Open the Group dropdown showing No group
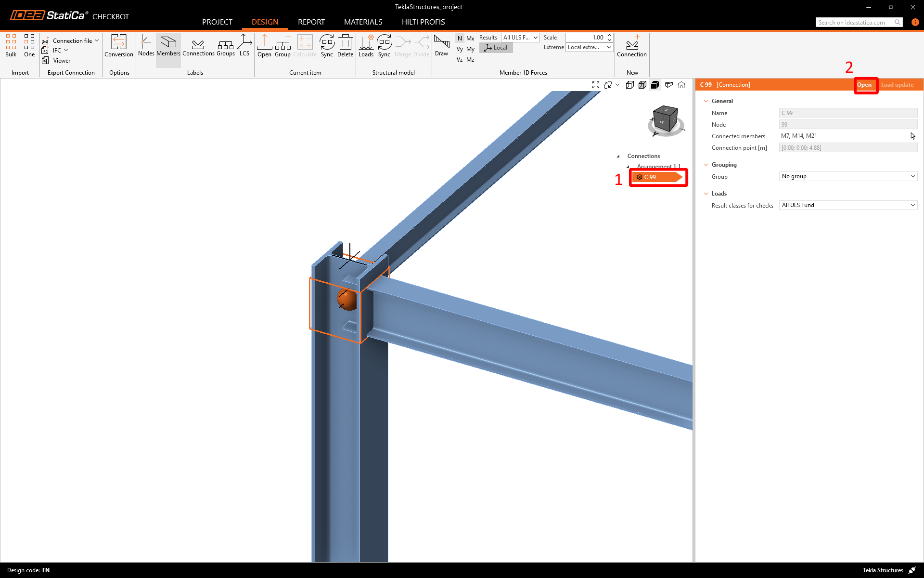The image size is (924, 578). click(x=848, y=176)
